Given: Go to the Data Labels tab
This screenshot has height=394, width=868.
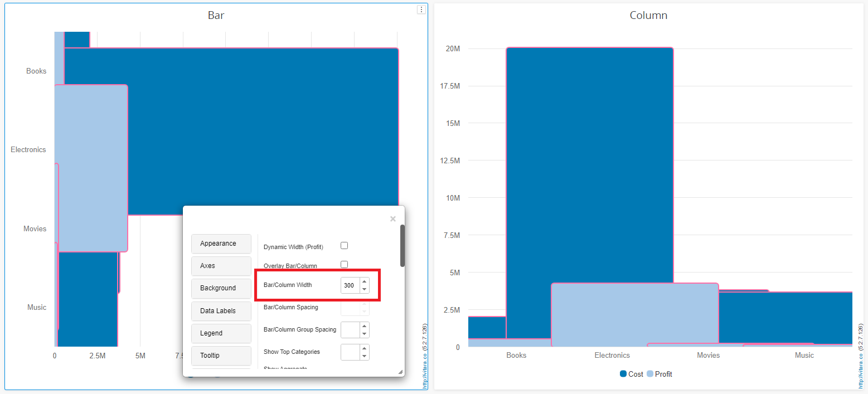Looking at the screenshot, I should pyautogui.click(x=221, y=311).
